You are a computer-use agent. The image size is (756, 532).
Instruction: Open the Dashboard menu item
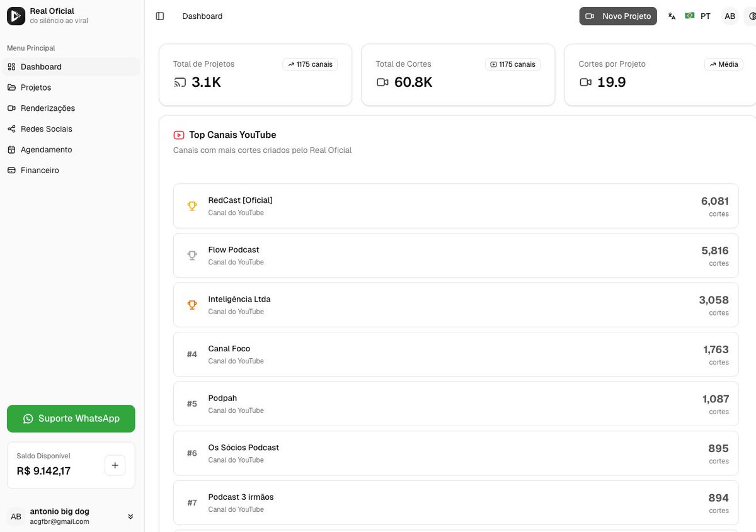(x=71, y=67)
